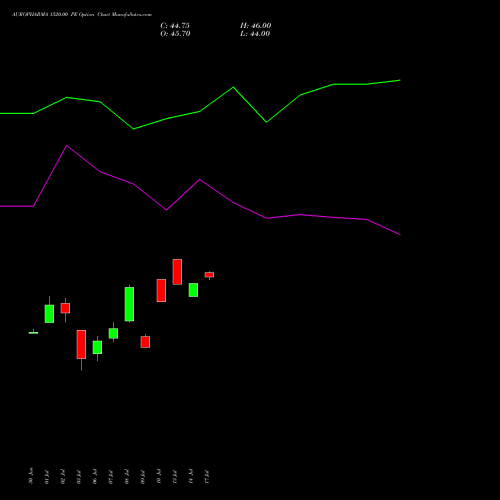Click the highest peak of the purple line
Image resolution: width=500 pixels, height=500 pixels.
click(x=67, y=146)
